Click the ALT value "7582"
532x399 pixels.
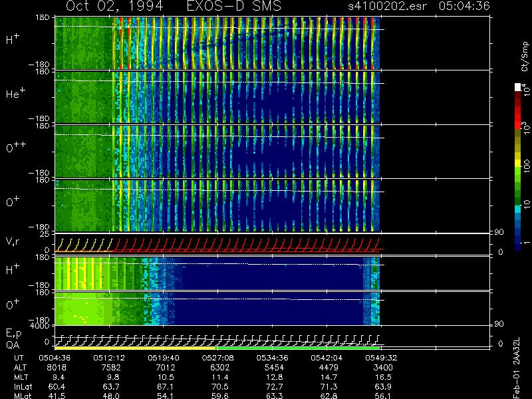(x=111, y=368)
